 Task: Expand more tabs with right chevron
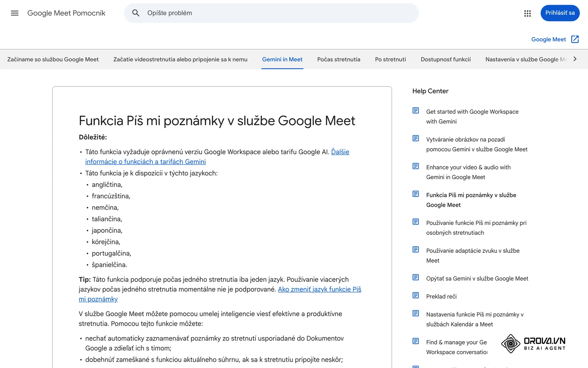coord(575,59)
